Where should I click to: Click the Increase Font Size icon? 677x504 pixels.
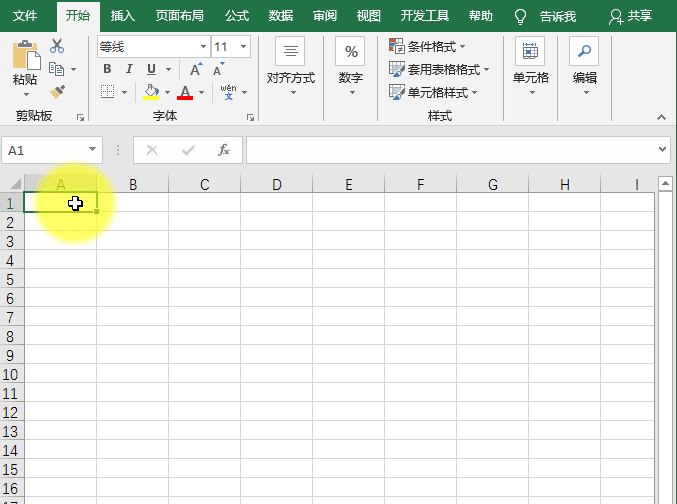point(196,69)
